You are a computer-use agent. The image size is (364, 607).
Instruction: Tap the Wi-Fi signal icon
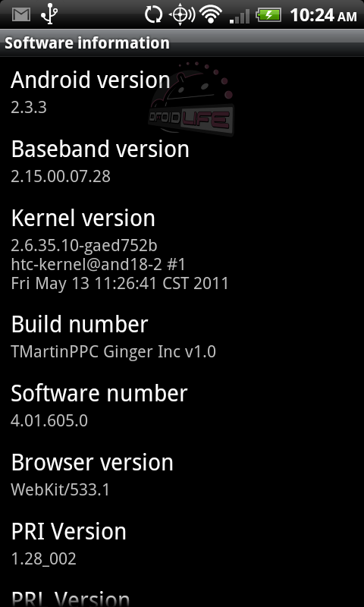coord(210,14)
